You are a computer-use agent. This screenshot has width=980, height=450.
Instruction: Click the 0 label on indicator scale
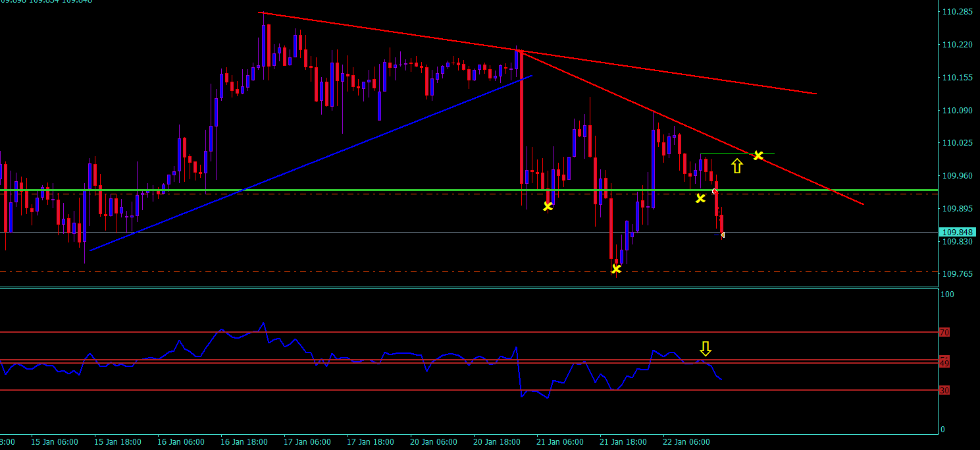(x=942, y=430)
